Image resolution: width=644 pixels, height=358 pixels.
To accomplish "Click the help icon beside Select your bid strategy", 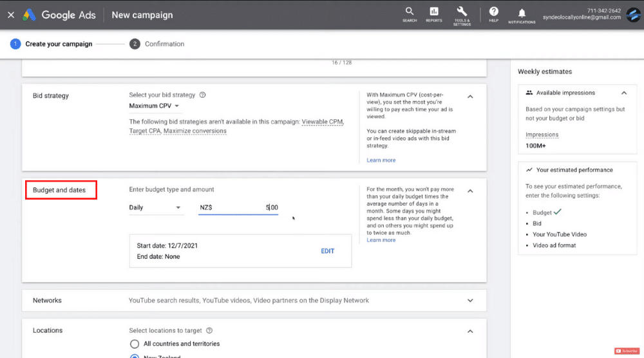I will (x=202, y=95).
